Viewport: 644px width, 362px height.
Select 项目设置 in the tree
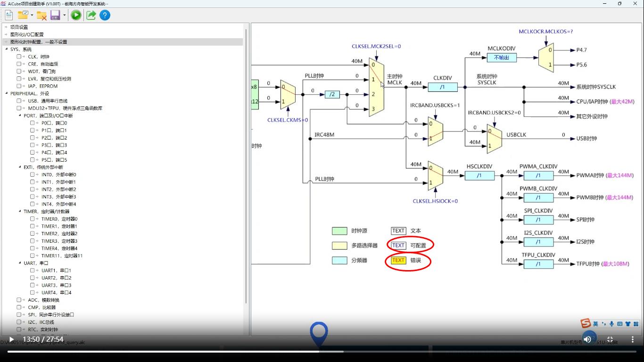(x=19, y=27)
